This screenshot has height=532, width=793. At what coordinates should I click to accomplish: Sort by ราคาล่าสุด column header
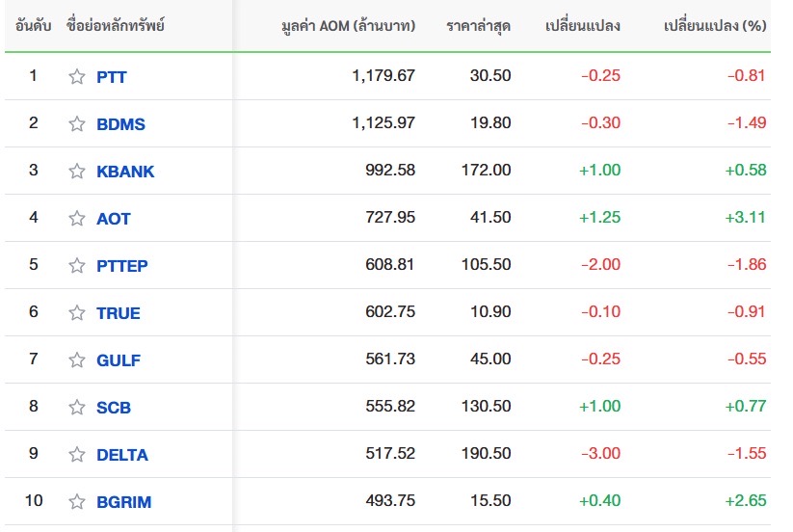coord(479,25)
